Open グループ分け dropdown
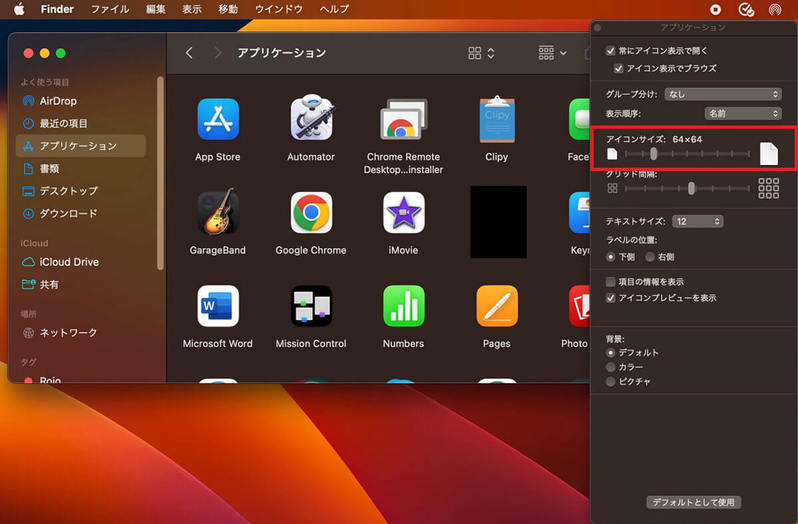 (x=723, y=94)
